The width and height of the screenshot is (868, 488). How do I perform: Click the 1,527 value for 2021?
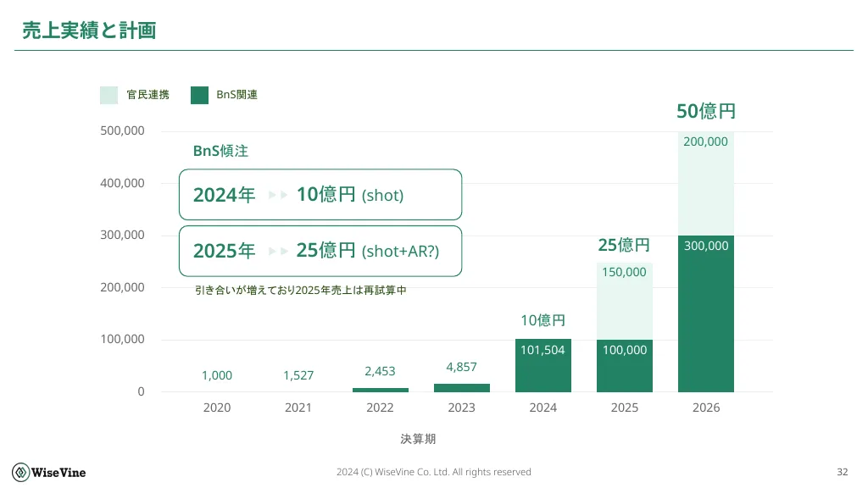pos(298,375)
